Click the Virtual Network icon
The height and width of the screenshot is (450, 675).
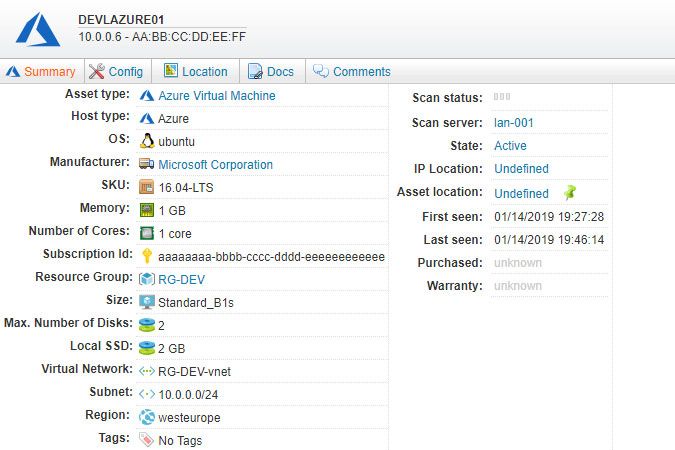pos(147,371)
